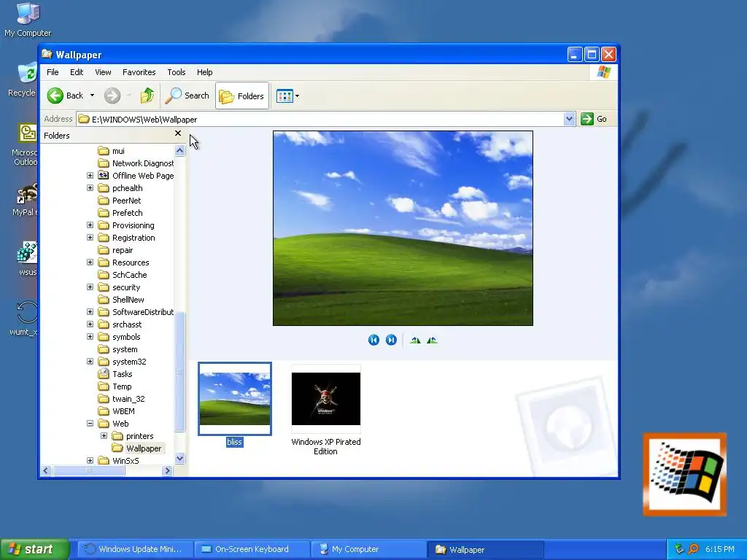Open the Edit menu
Viewport: 747px width, 560px height.
click(77, 72)
